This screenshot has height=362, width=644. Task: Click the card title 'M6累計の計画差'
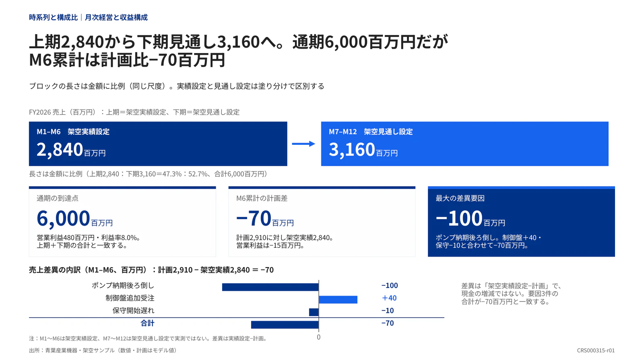[x=262, y=198]
